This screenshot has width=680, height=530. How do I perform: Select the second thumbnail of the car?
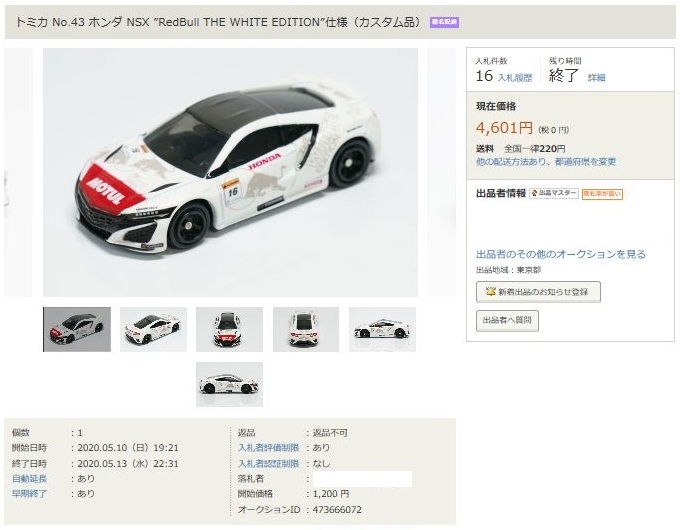153,329
